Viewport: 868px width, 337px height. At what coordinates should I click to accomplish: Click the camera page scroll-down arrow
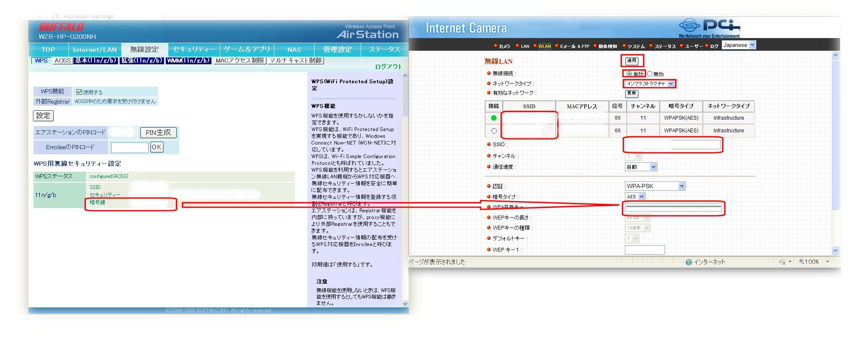click(x=835, y=250)
